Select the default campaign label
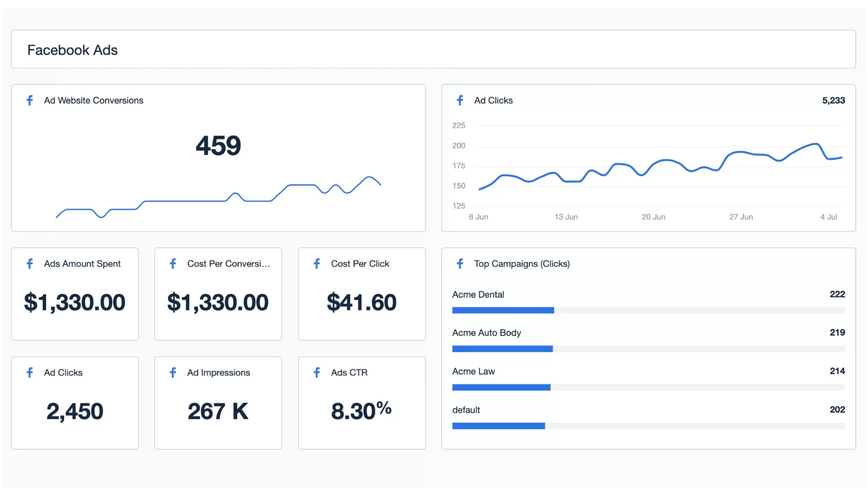The height and width of the screenshot is (488, 868). [x=466, y=410]
